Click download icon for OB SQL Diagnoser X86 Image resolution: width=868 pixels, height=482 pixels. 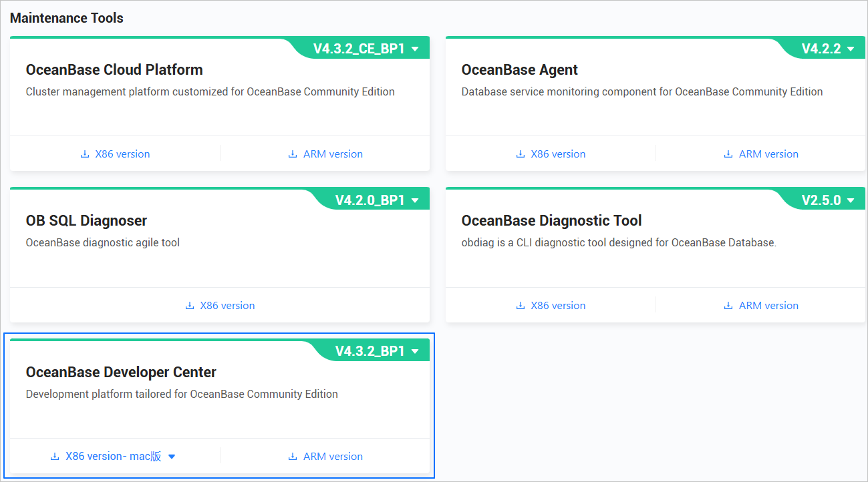190,306
